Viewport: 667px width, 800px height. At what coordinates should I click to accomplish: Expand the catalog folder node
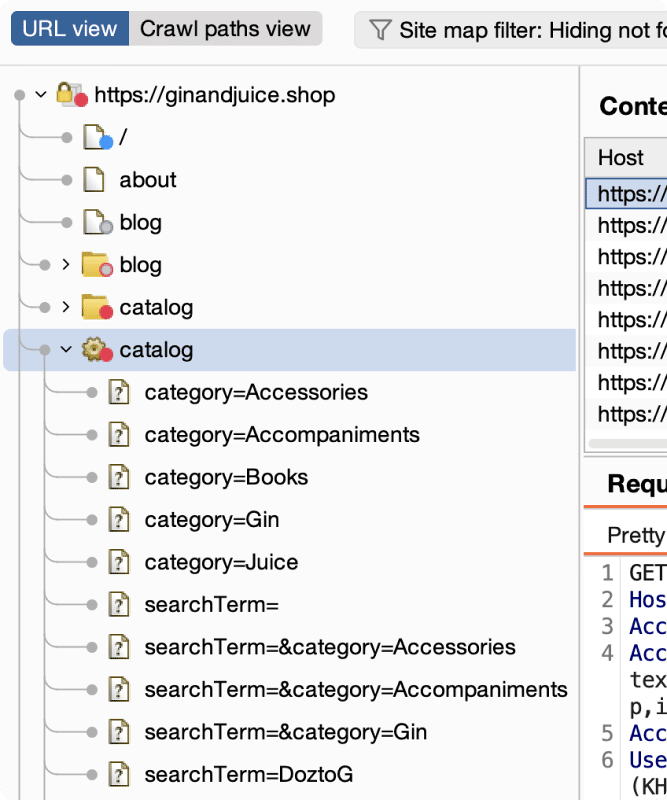[66, 307]
